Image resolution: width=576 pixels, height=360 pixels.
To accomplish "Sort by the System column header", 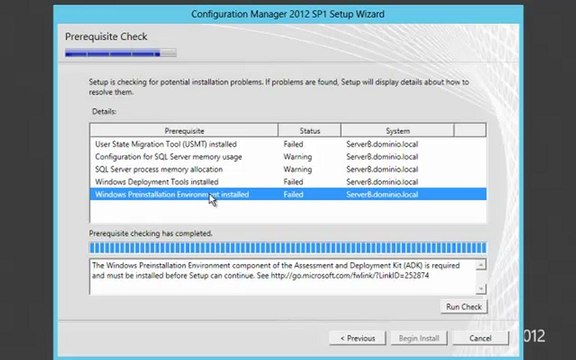I will pyautogui.click(x=397, y=131).
